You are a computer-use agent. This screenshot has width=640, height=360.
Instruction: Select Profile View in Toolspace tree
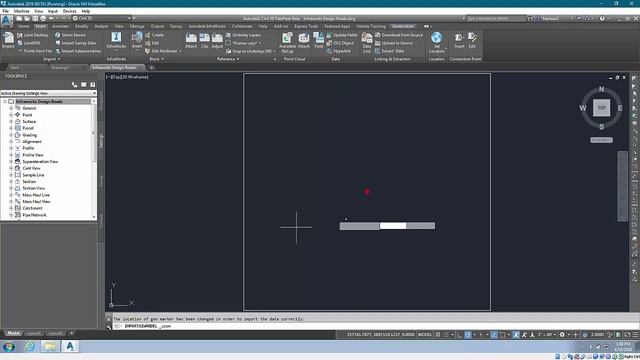[33, 155]
